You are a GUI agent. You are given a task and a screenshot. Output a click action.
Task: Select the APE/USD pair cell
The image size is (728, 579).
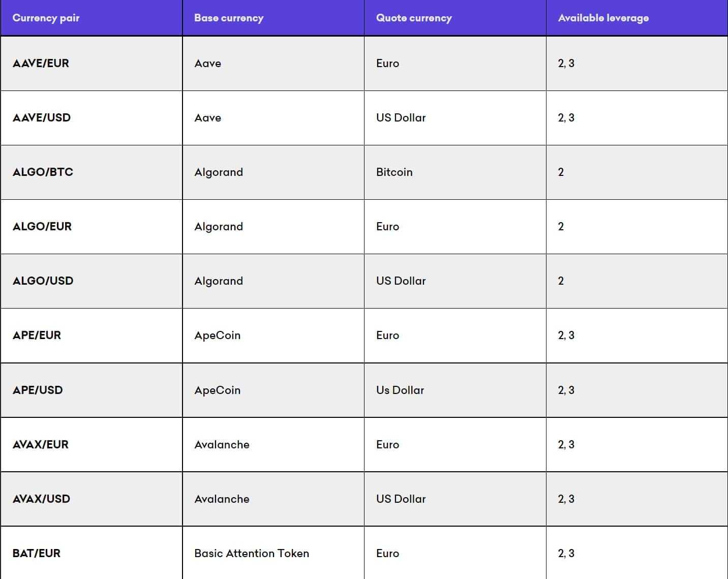coord(38,390)
